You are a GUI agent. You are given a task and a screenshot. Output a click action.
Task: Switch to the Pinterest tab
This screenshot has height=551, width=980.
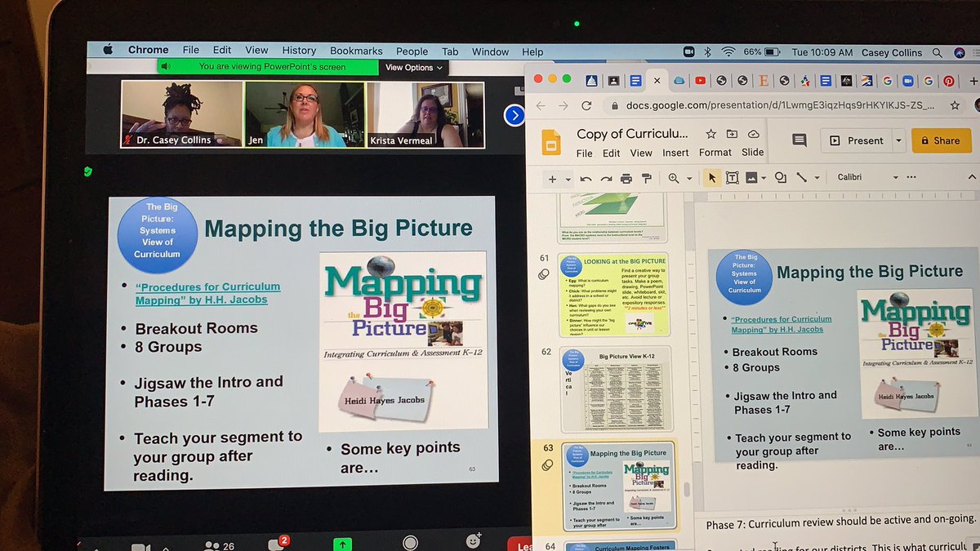pos(948,81)
